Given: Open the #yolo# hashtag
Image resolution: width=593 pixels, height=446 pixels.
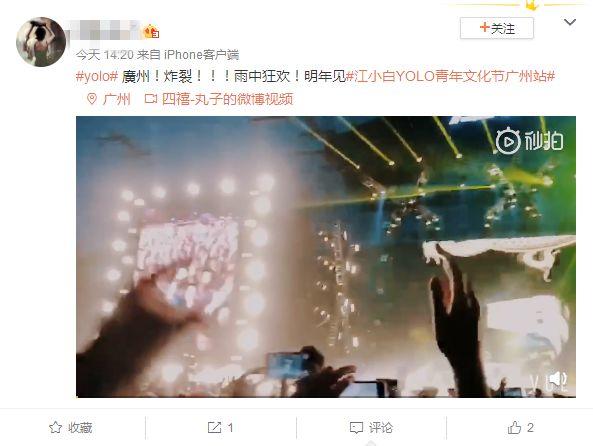Looking at the screenshot, I should point(97,77).
